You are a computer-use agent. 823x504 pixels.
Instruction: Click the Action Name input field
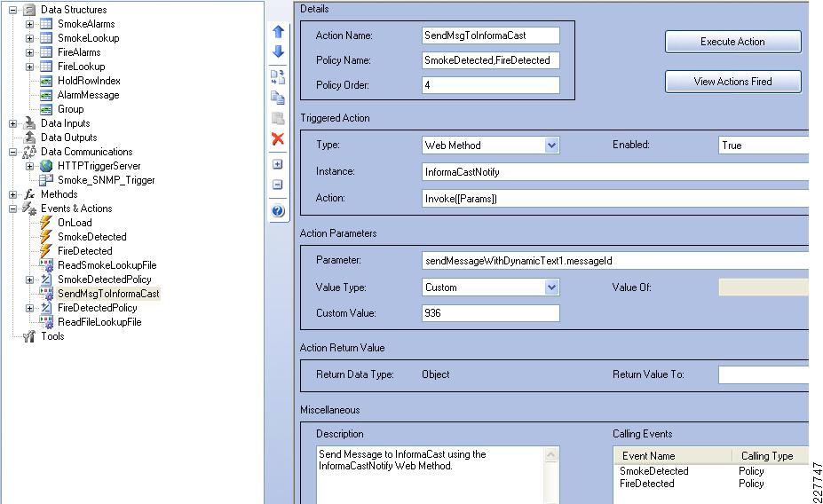tap(491, 35)
